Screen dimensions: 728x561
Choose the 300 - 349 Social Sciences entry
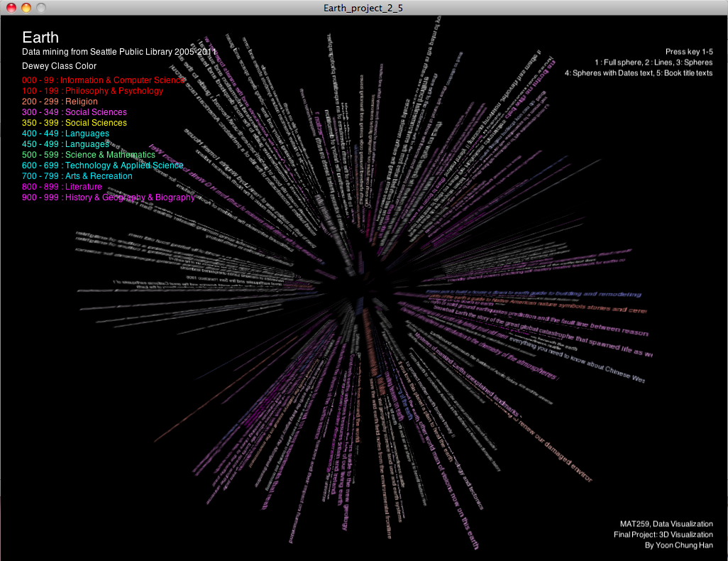75,112
